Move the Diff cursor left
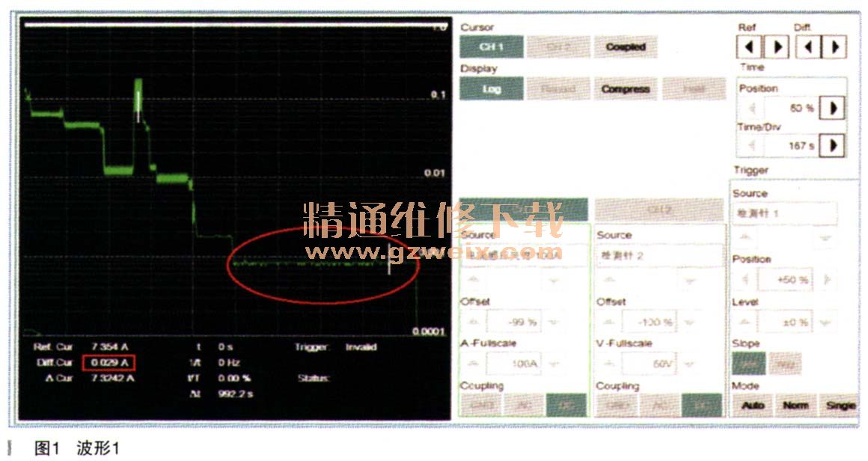Viewport: 868px width, 461px height. (x=808, y=47)
